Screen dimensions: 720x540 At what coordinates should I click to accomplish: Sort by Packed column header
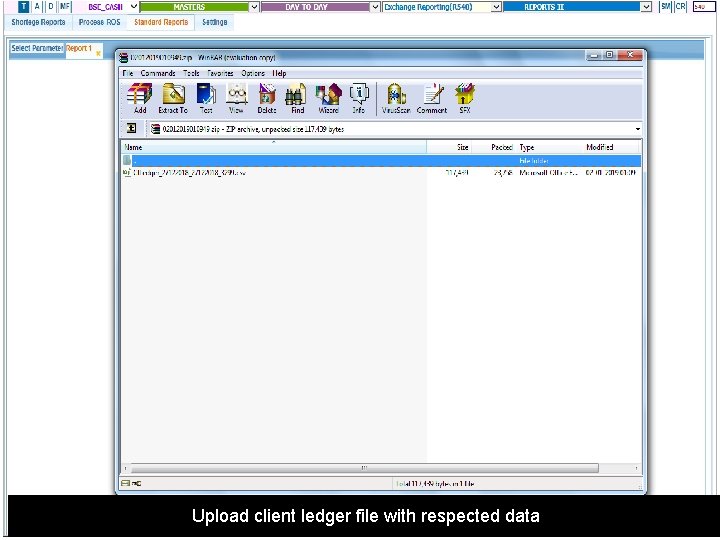pyautogui.click(x=494, y=147)
